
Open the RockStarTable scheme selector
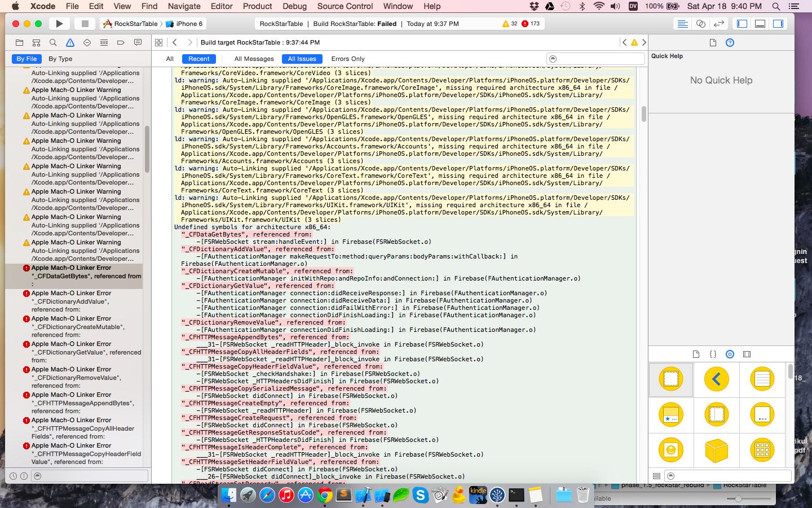(x=131, y=24)
